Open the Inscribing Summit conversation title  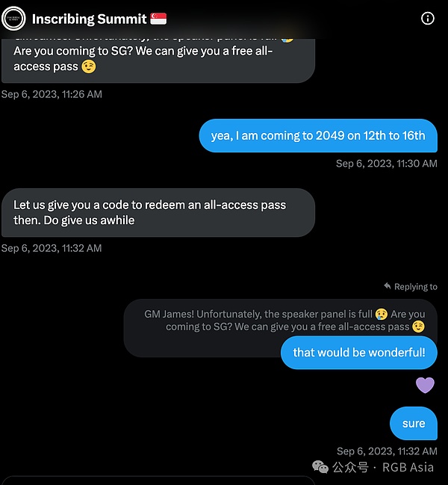[89, 19]
